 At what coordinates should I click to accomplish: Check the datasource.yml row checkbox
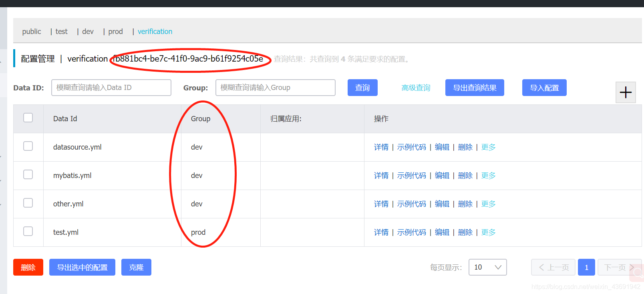(x=28, y=146)
